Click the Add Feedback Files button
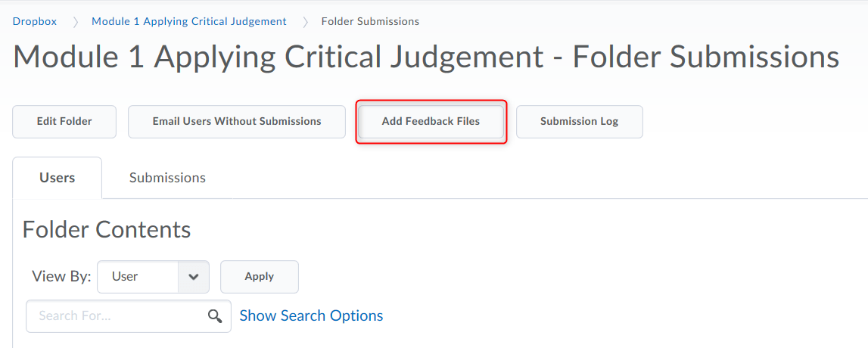The image size is (868, 348). pos(431,122)
